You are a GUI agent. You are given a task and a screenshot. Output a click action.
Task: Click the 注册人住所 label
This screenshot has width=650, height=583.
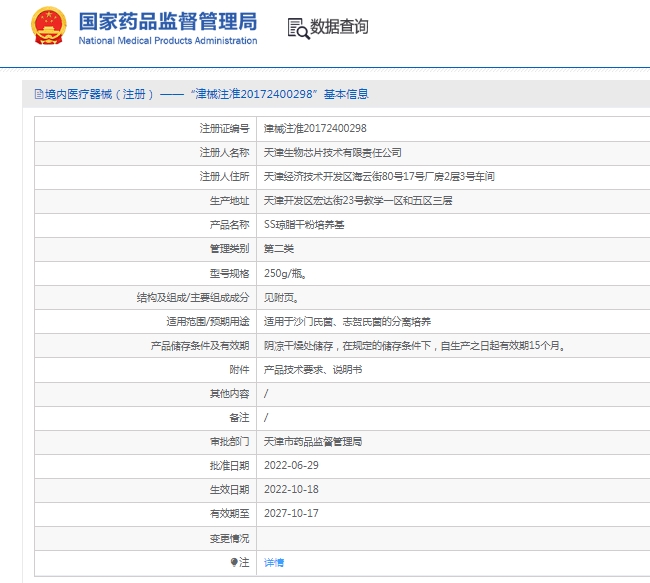pyautogui.click(x=224, y=177)
